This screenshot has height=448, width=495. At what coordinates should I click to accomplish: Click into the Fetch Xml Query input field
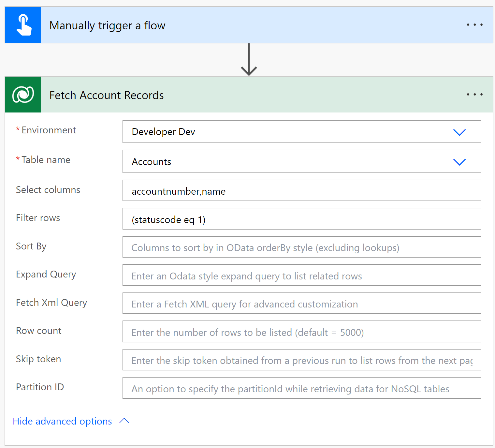pos(302,304)
